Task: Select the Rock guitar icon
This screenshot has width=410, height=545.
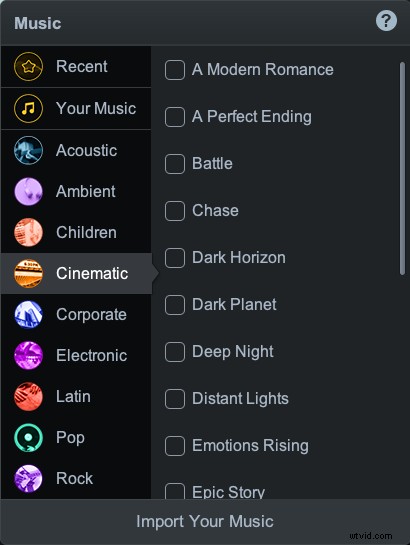Action: pyautogui.click(x=28, y=479)
